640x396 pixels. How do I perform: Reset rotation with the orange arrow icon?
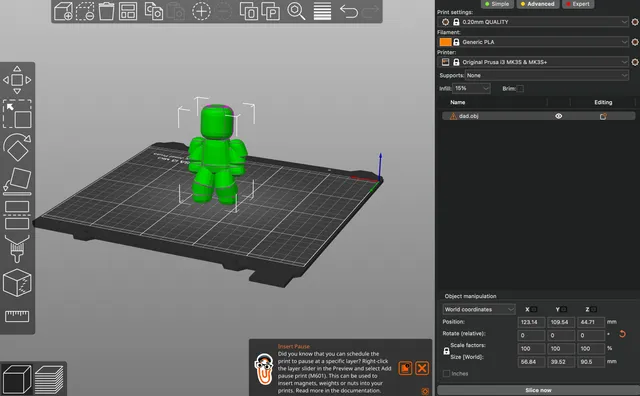(622, 334)
